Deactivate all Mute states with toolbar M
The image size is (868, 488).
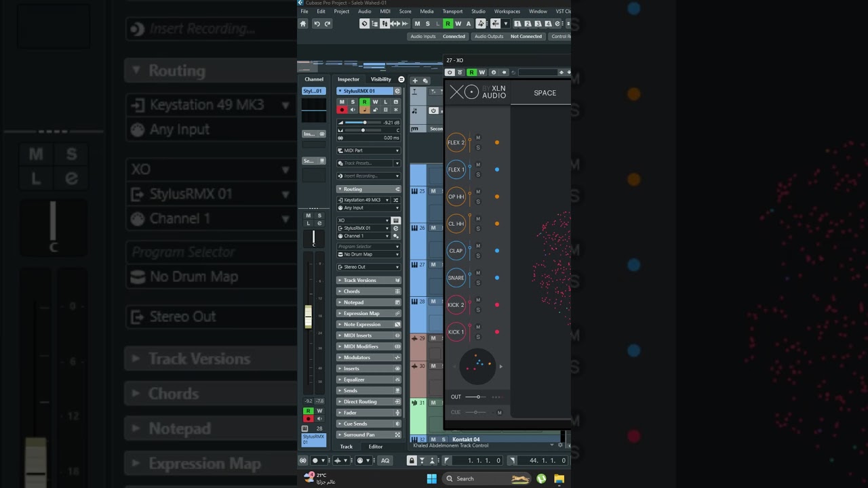coord(417,24)
